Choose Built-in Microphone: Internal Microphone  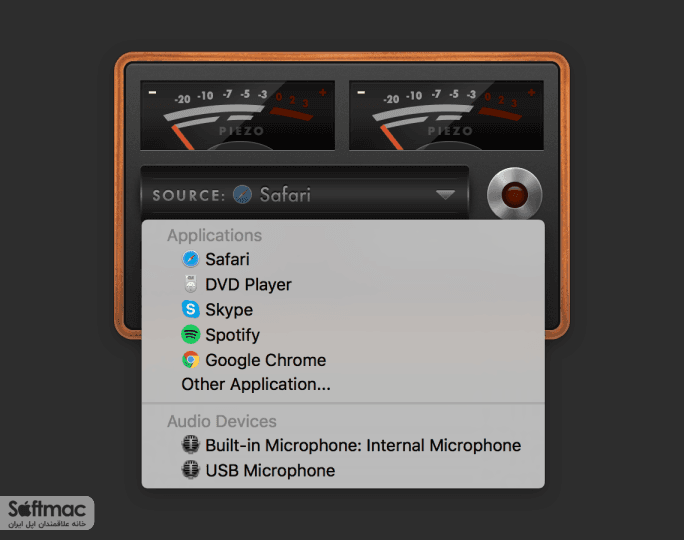pos(363,445)
